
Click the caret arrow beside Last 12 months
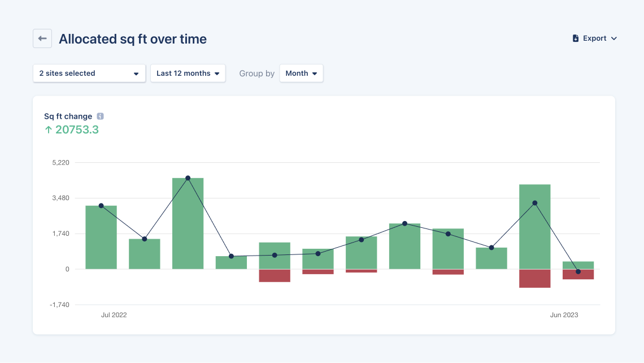(x=217, y=74)
